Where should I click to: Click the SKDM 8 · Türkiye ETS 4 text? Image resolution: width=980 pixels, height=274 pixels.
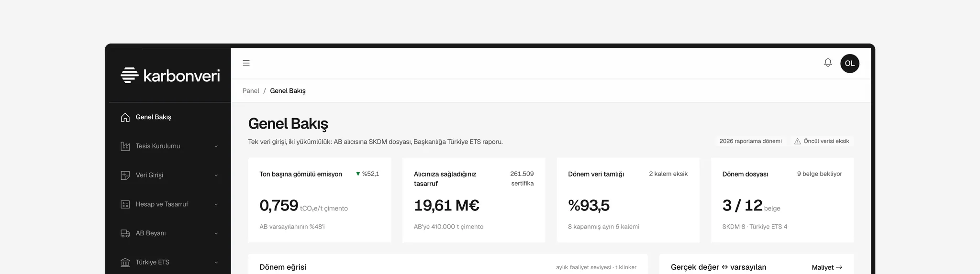(755, 227)
